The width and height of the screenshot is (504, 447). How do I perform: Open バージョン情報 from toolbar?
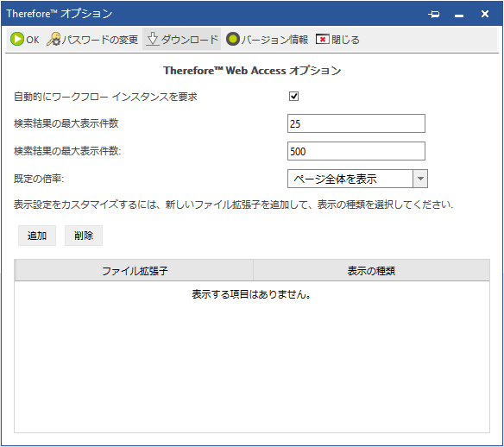pyautogui.click(x=274, y=40)
